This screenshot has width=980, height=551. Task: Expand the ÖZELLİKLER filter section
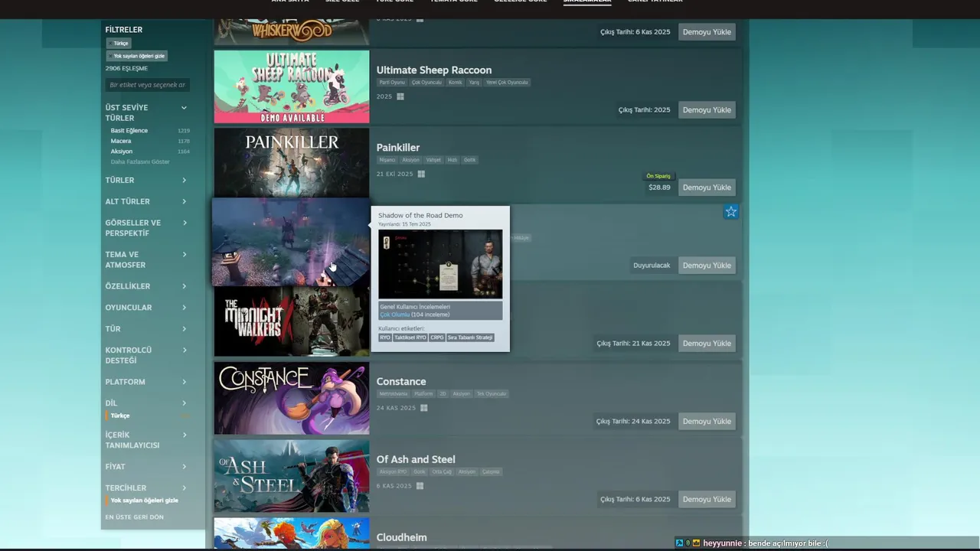(146, 286)
